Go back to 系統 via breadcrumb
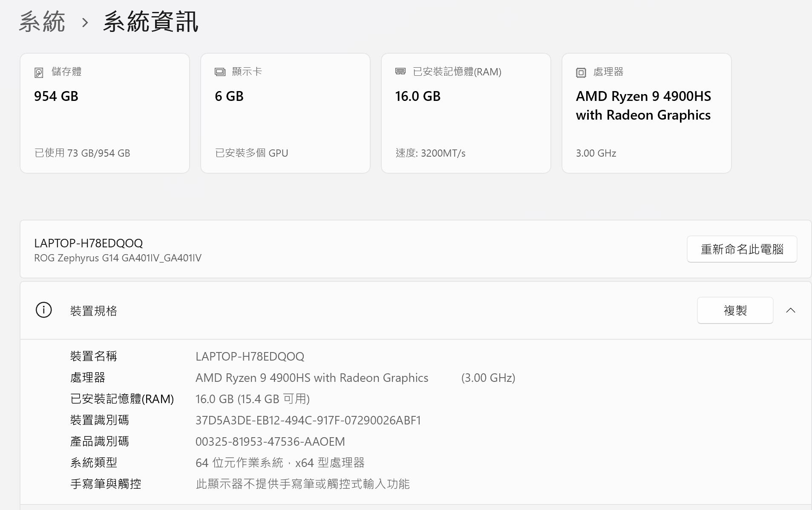The height and width of the screenshot is (510, 812). coord(42,22)
